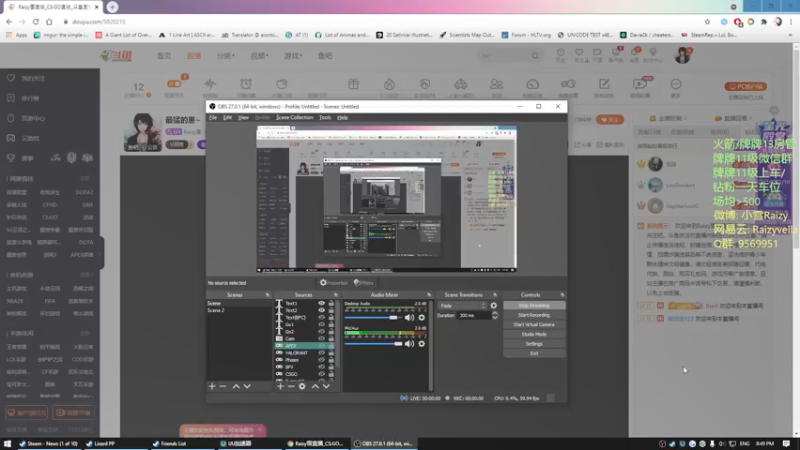Image resolution: width=800 pixels, height=450 pixels.
Task: Toggle visibility of the Text1 source
Action: coord(321,303)
